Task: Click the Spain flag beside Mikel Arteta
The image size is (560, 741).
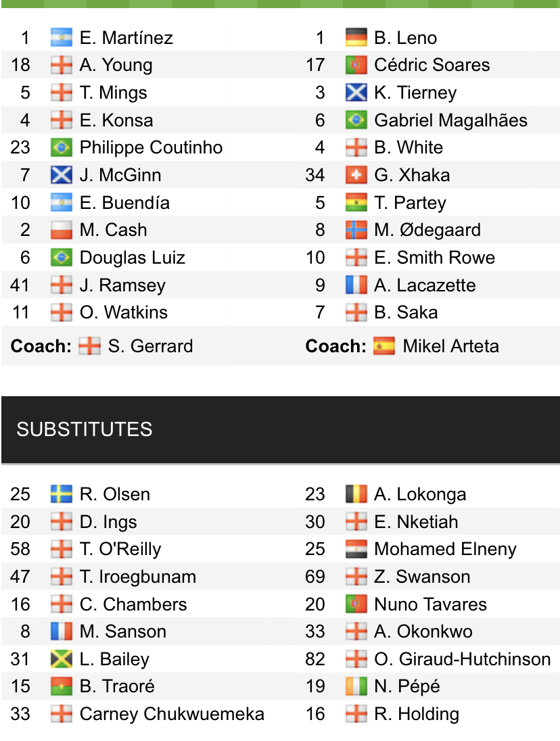Action: [x=384, y=346]
